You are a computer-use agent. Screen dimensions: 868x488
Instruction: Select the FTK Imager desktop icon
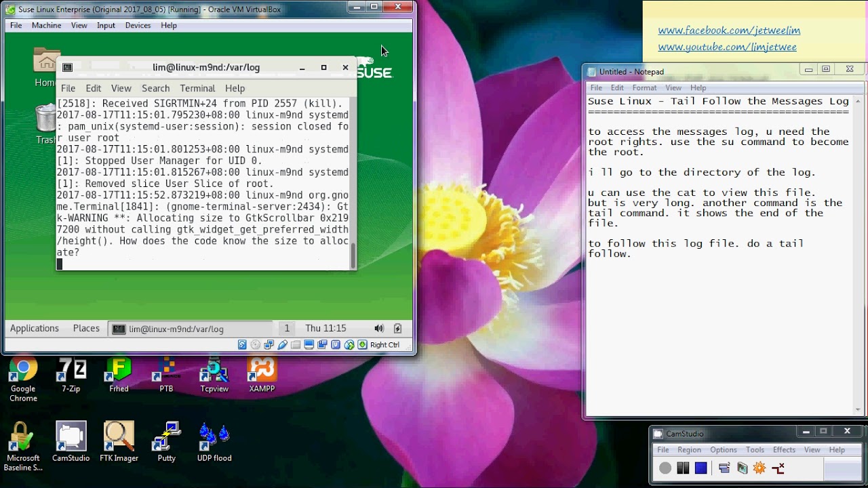pos(119,442)
